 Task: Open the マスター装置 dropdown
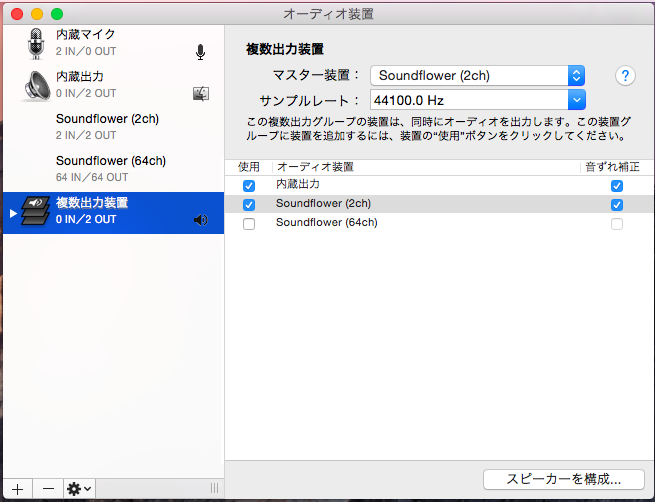coord(477,76)
